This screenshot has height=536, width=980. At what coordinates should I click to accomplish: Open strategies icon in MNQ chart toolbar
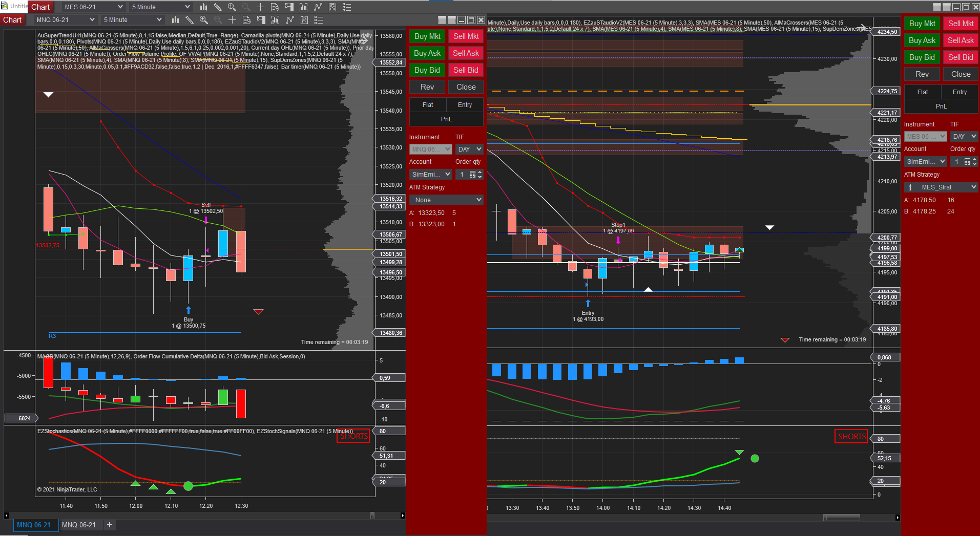(x=304, y=20)
